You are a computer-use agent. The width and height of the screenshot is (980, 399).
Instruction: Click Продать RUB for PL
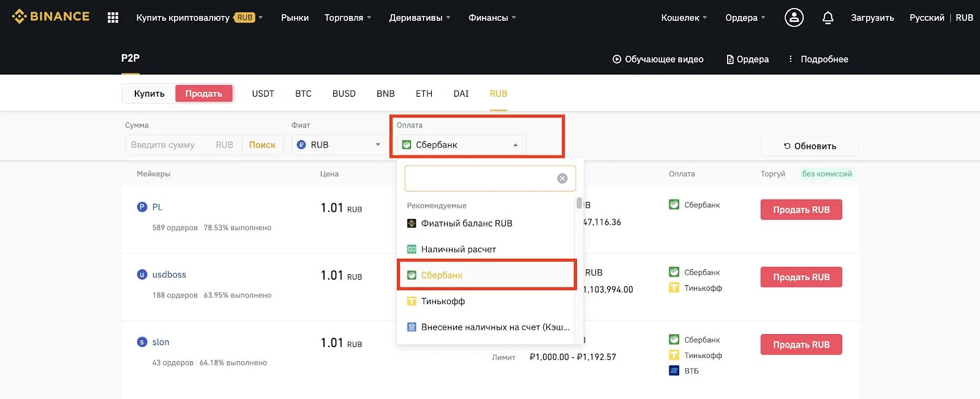[x=801, y=209]
